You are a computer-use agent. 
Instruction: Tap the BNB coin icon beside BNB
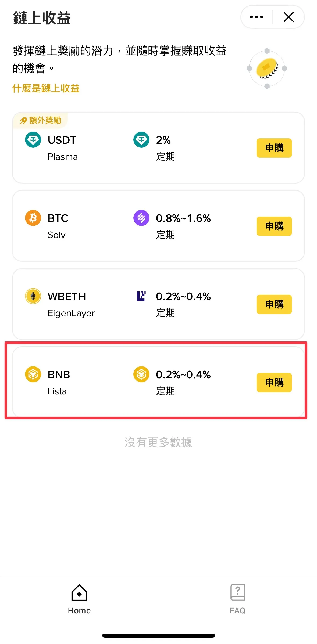point(33,374)
